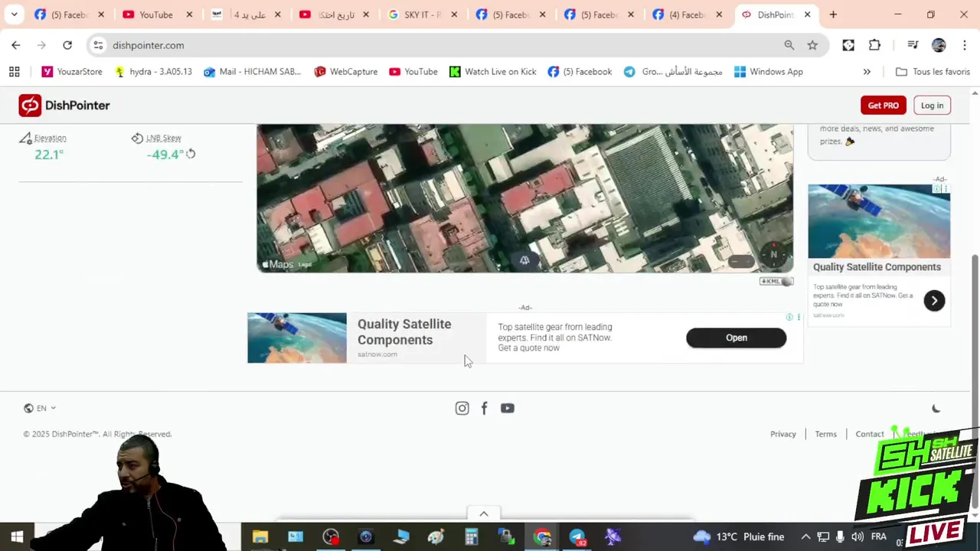This screenshot has width=980, height=551.
Task: Open File Explorer from taskbar
Action: point(260,537)
